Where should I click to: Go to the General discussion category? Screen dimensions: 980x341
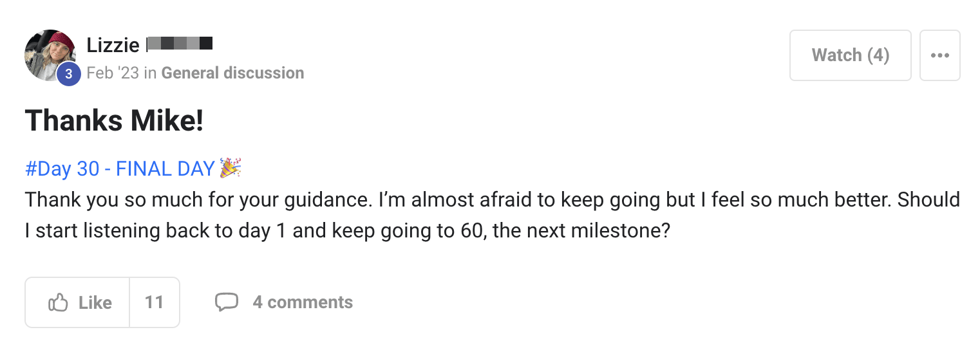[232, 73]
